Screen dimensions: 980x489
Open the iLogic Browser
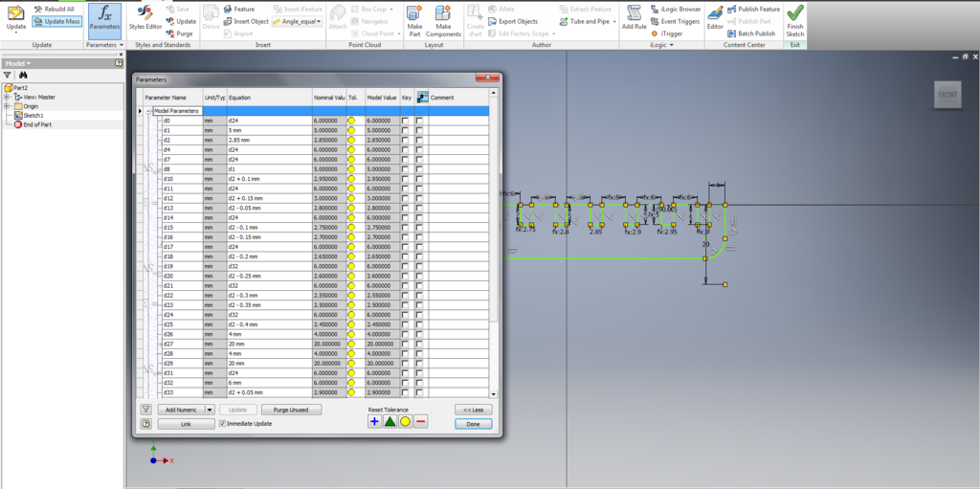[x=675, y=10]
